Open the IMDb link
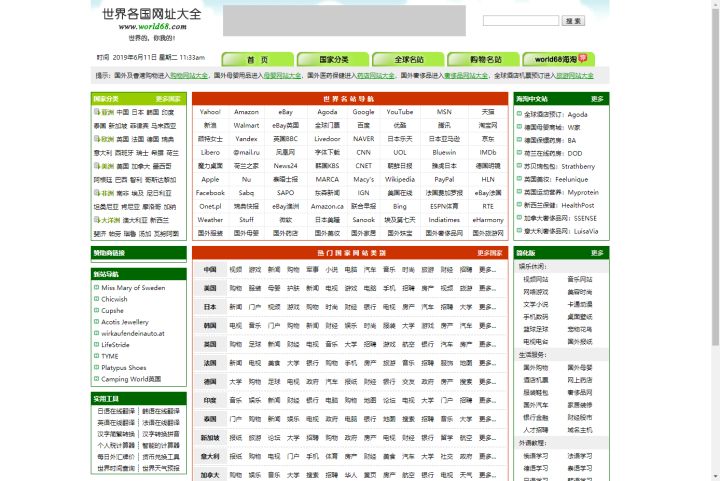The image size is (720, 481). [x=488, y=152]
